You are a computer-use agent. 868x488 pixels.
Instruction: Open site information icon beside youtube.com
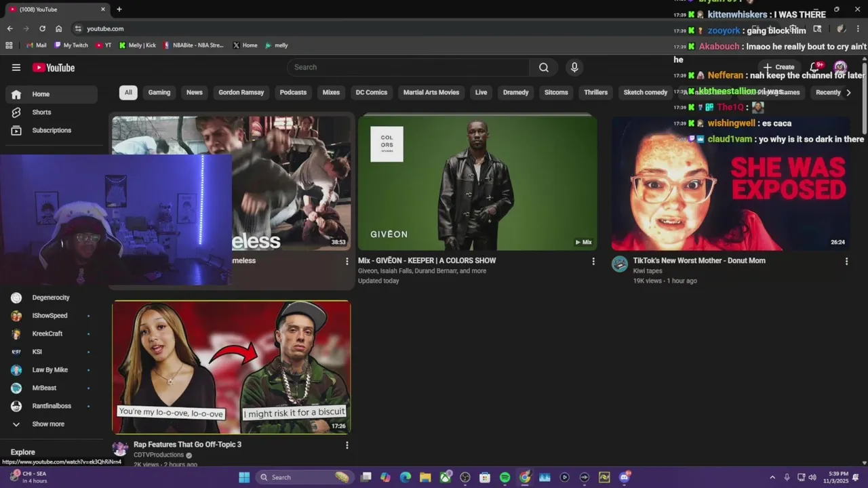tap(78, 28)
